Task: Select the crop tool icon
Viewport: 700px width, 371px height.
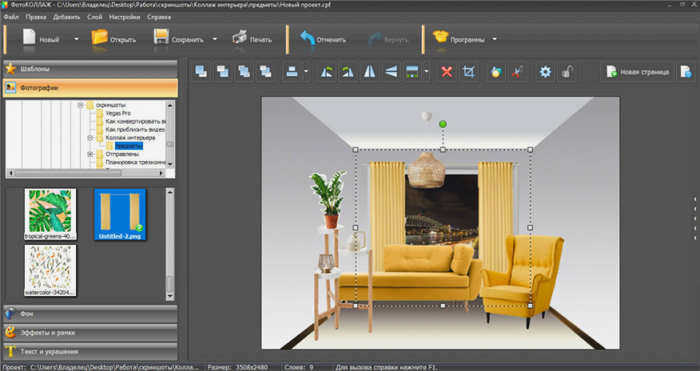Action: [x=469, y=71]
